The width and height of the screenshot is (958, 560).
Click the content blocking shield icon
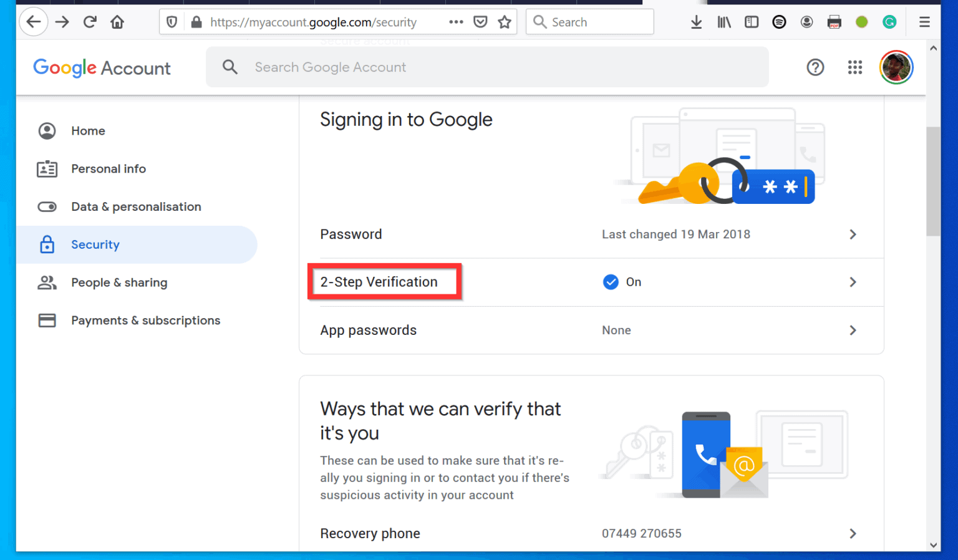[172, 22]
